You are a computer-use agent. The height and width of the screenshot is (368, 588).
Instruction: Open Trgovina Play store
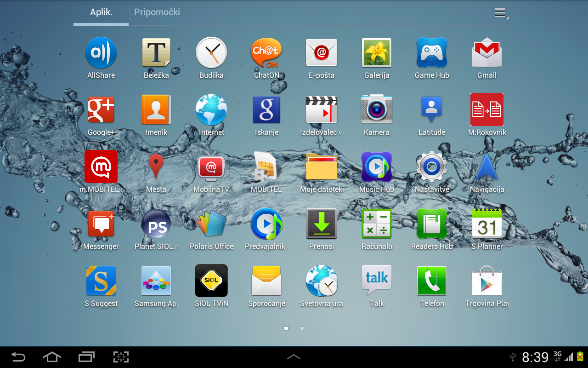(x=487, y=281)
